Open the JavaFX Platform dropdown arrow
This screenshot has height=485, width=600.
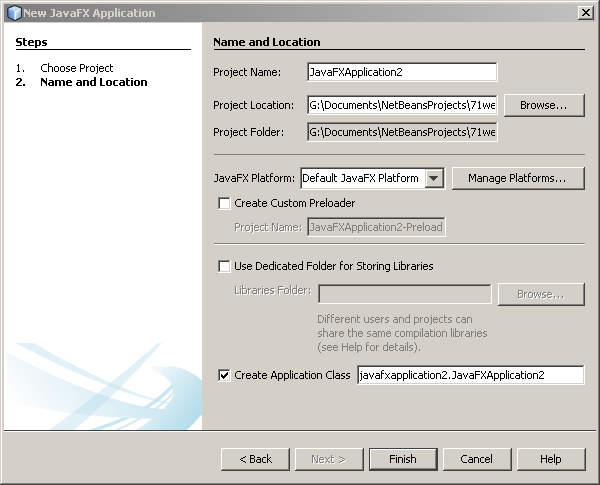tap(434, 178)
